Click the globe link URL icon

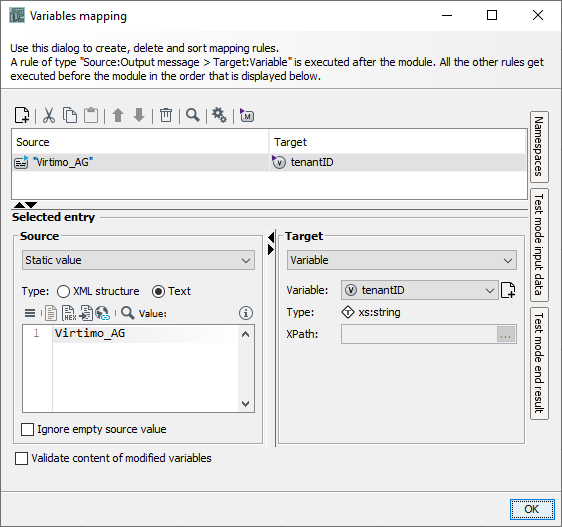(103, 313)
